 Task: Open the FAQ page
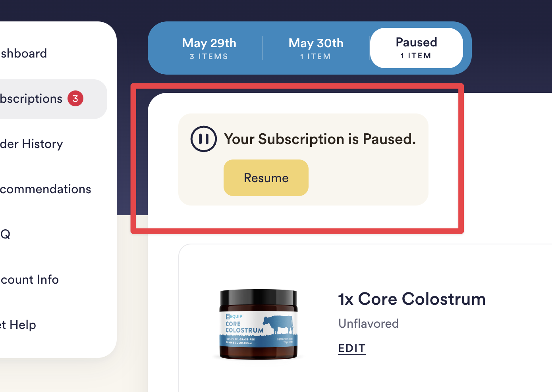pyautogui.click(x=5, y=234)
